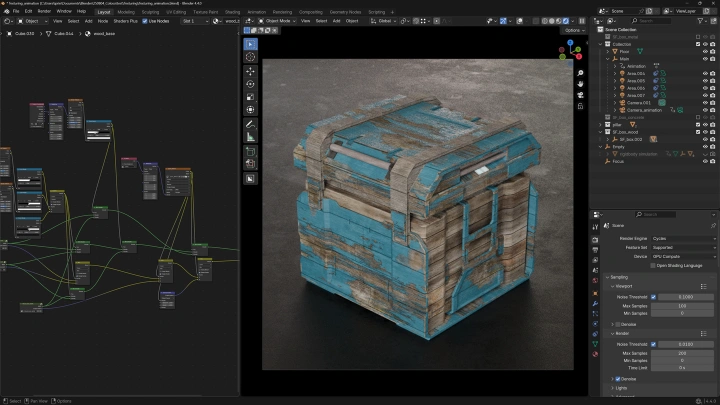Click the pan hand icon in viewport

(580, 84)
